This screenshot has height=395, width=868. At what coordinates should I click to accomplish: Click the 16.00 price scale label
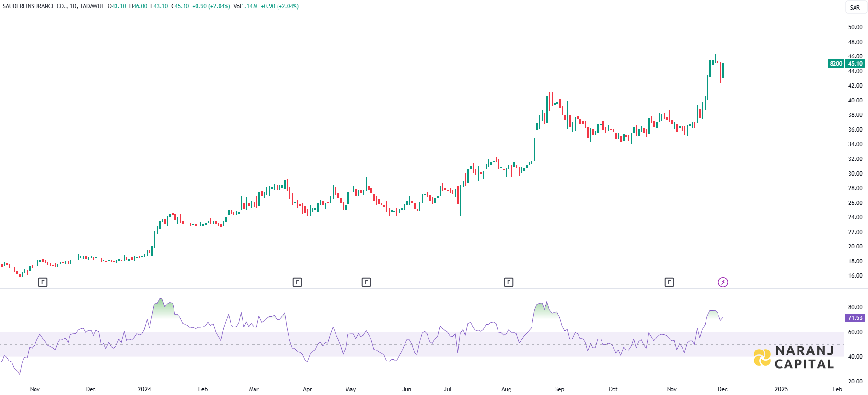point(855,276)
